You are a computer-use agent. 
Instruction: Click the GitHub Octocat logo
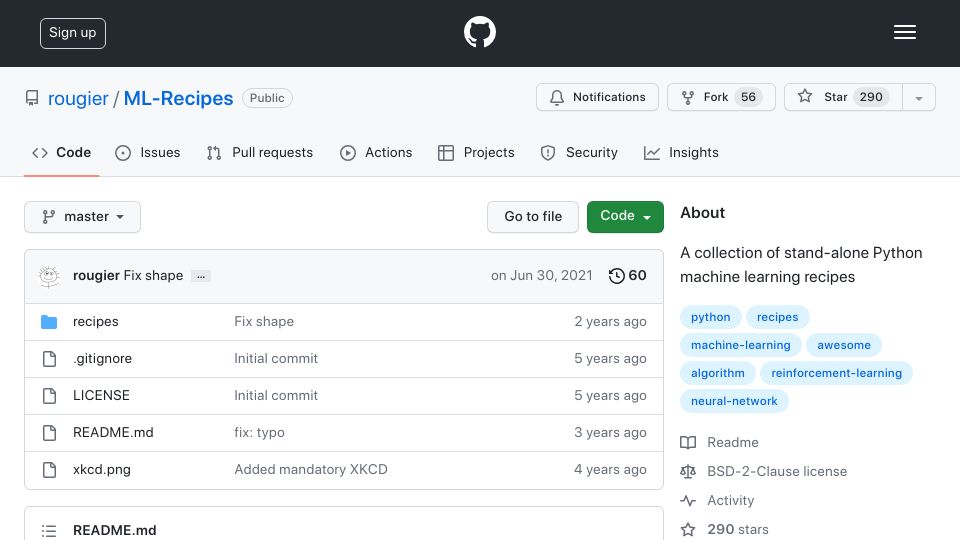click(479, 32)
